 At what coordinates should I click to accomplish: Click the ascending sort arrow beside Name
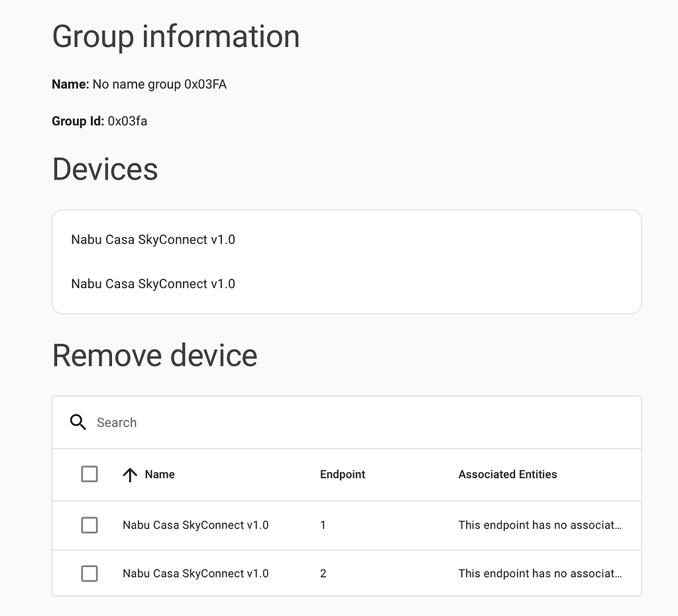[x=131, y=474]
